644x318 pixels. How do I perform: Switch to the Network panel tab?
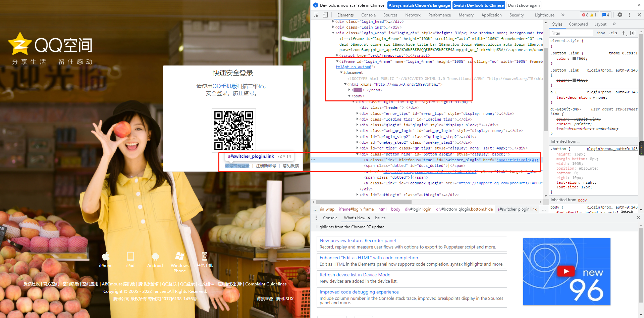[x=413, y=15]
